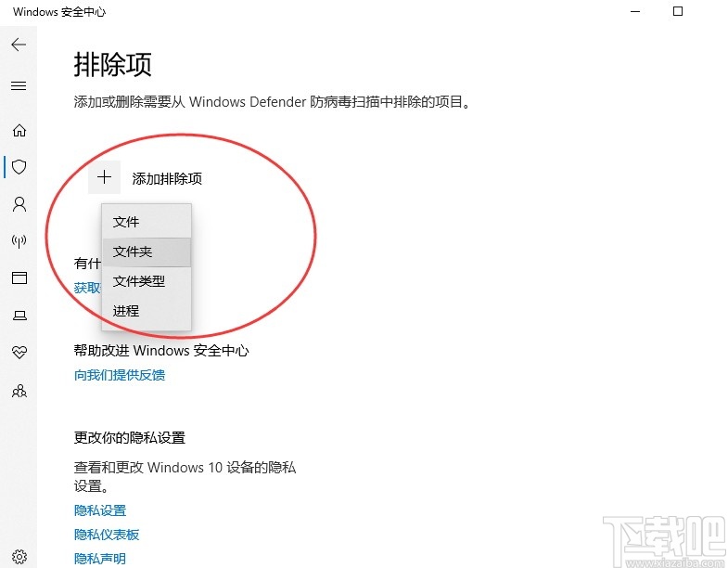Click the Windows 安全中心 title bar text
The height and width of the screenshot is (568, 728).
pyautogui.click(x=59, y=12)
